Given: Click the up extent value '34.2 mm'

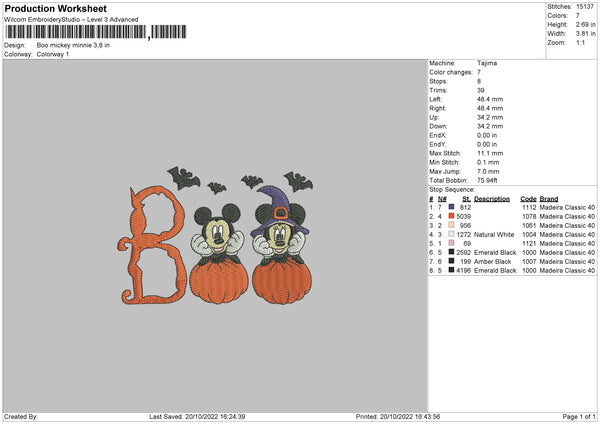Looking at the screenshot, I should click(x=490, y=117).
